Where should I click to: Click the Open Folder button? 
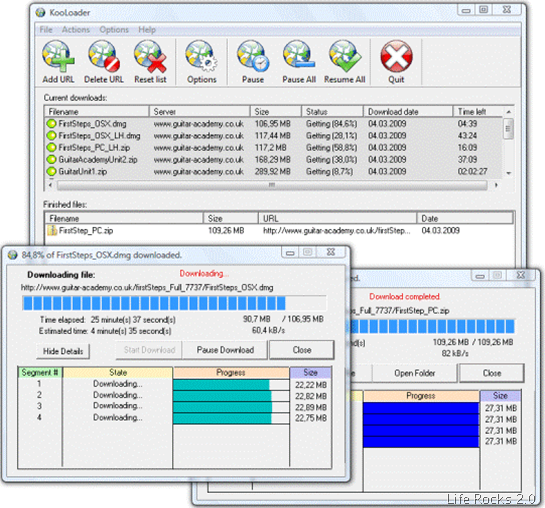point(415,373)
